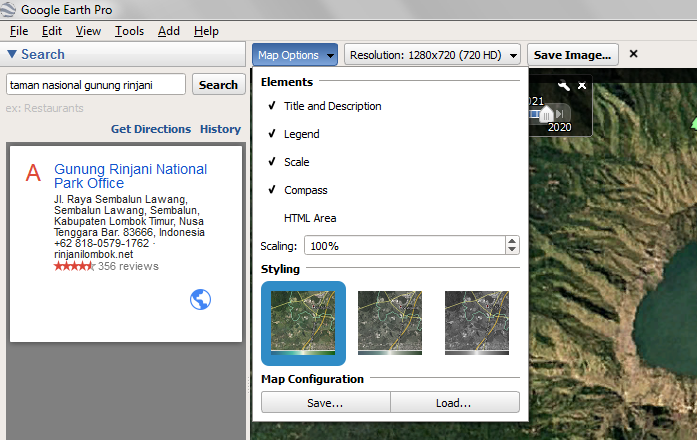The image size is (697, 440).
Task: Open the historical imagery wrench settings icon
Action: [564, 85]
